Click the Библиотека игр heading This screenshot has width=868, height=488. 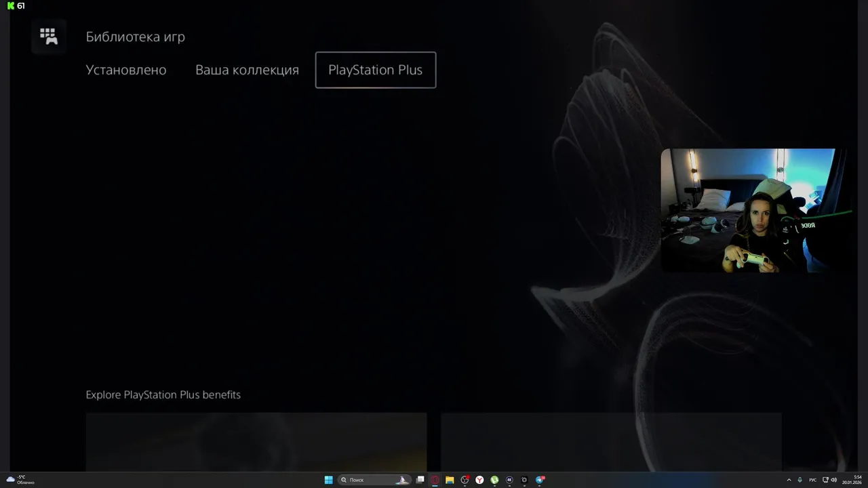click(x=135, y=37)
